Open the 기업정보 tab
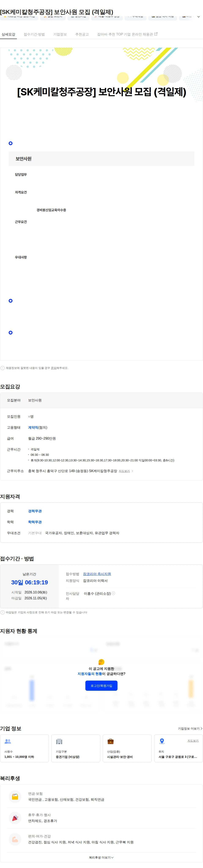Image resolution: width=203 pixels, height=868 pixels. click(60, 34)
